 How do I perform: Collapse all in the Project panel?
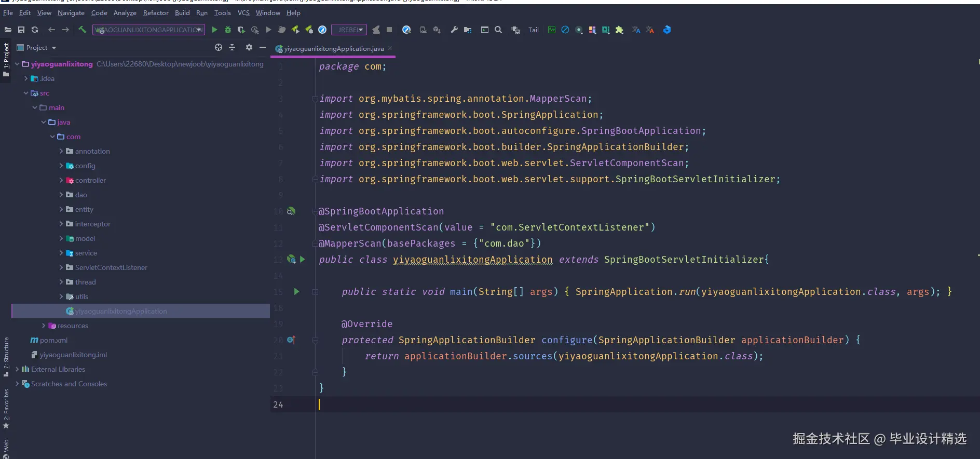[232, 47]
